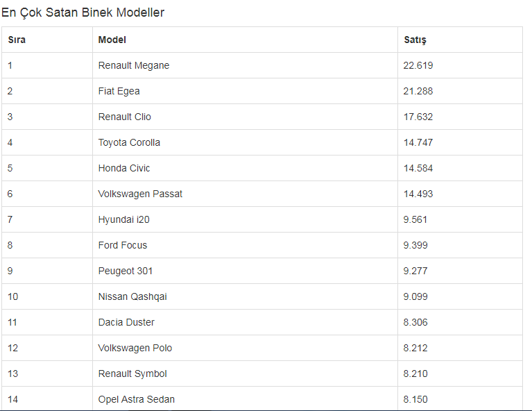Click the Renault Symbol model cell
This screenshot has height=411, width=532.
132,374
